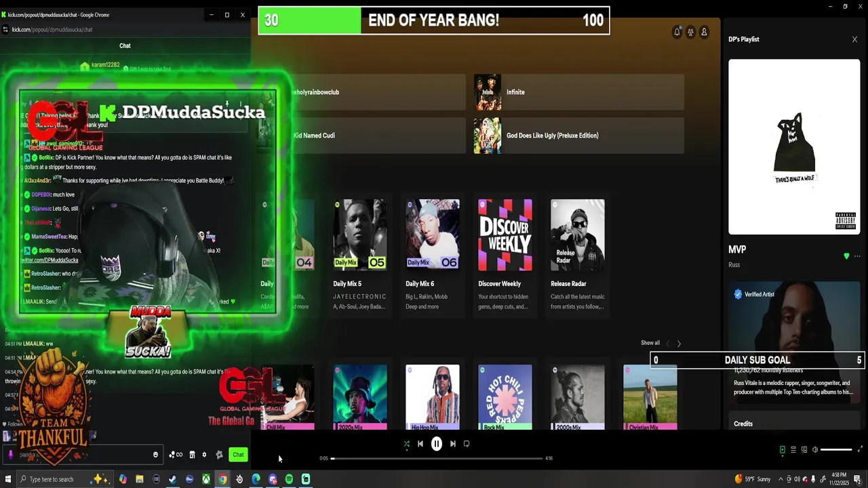Go to next carousel arrow
Screen dimensions: 868x488
tap(679, 344)
